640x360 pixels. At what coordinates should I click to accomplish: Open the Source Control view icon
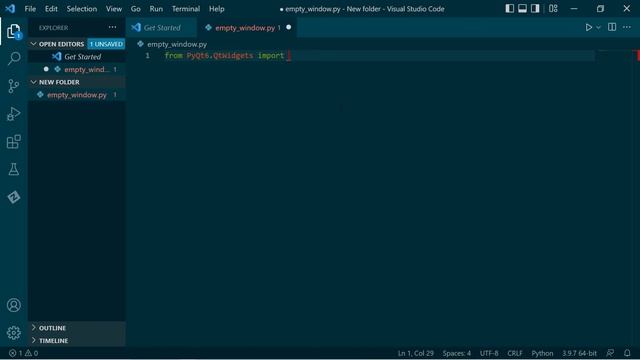point(13,86)
